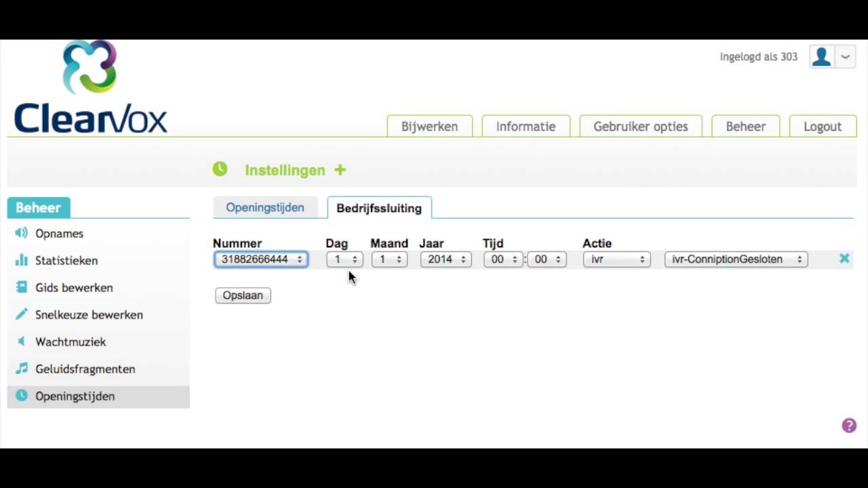Viewport: 868px width, 488px height.
Task: Open the Nummer dropdown 31882666444
Action: coord(261,259)
